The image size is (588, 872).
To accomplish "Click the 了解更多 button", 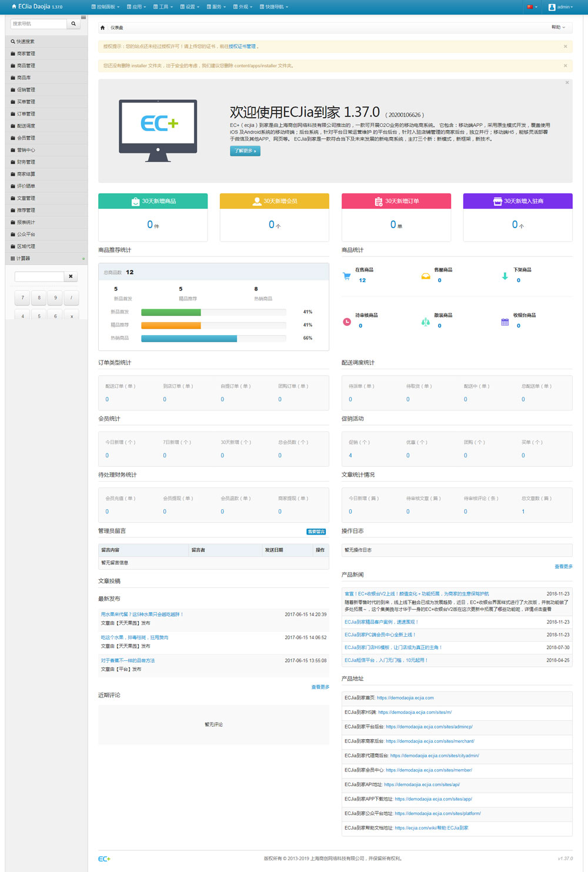I will 245,151.
